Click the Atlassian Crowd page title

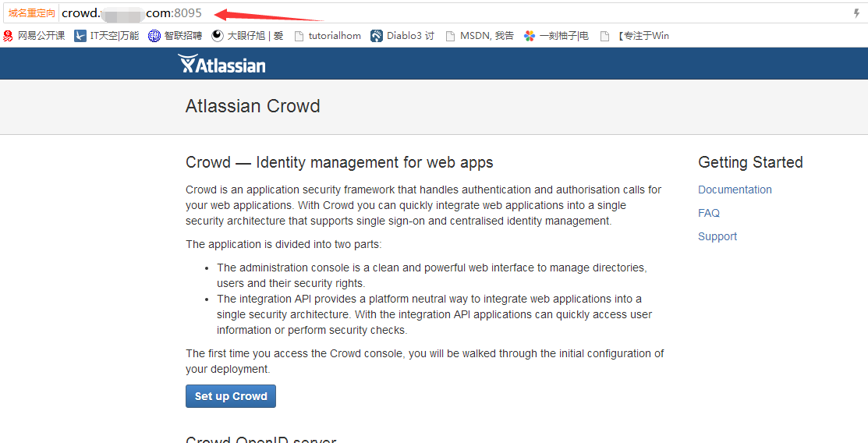pos(253,106)
